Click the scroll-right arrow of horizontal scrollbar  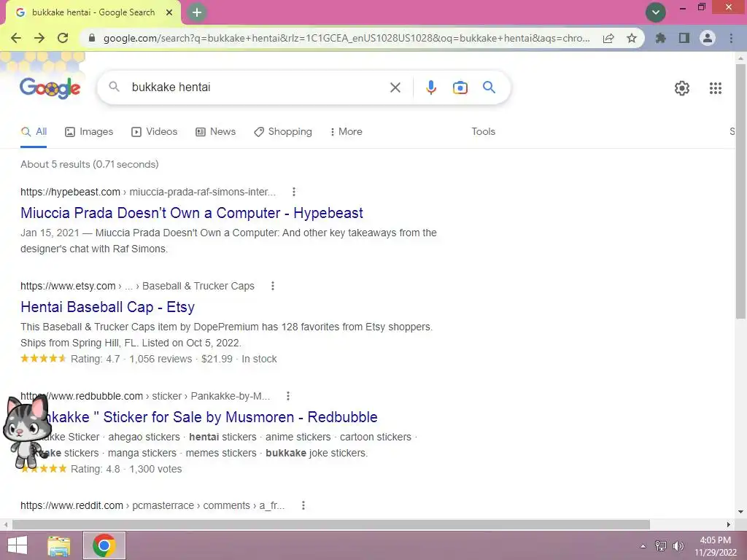pyautogui.click(x=729, y=525)
